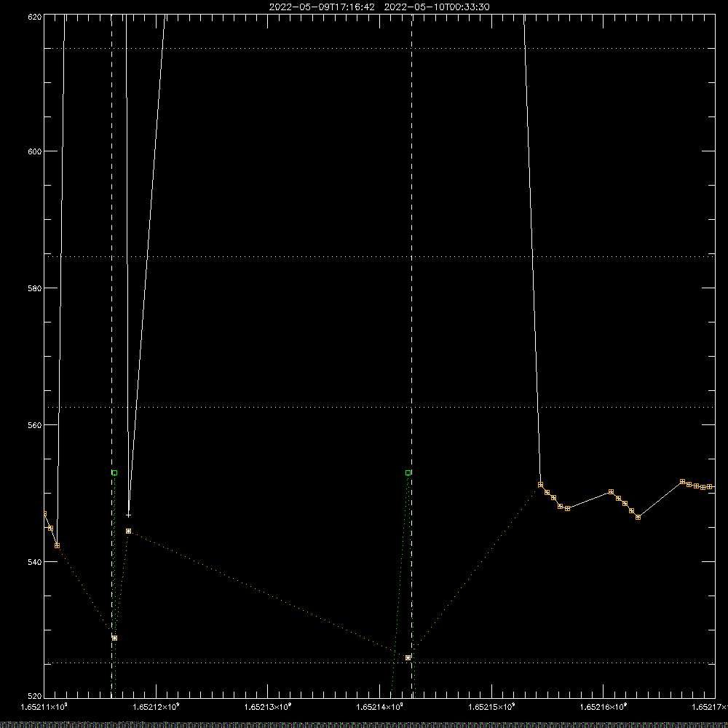Screen dimensions: 728x728
Task: Select the white plus marker at the solid line minimum
Action: (x=129, y=515)
